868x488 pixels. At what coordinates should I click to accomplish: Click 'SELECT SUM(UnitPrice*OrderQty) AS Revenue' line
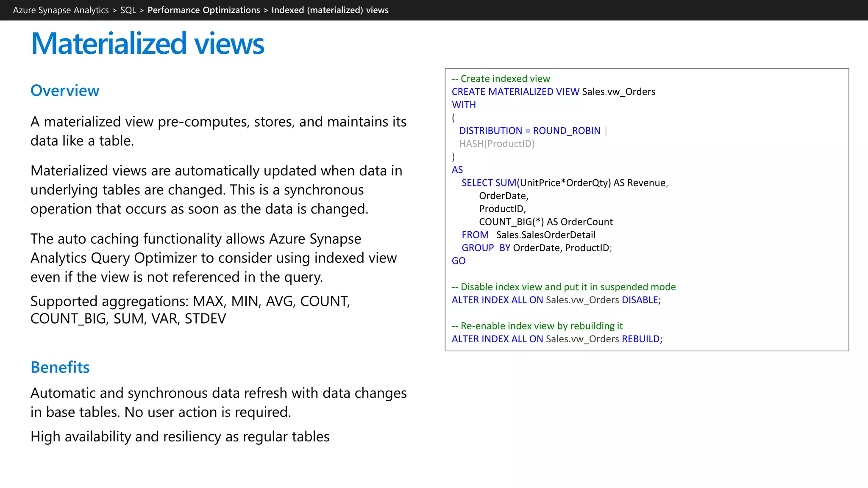565,183
